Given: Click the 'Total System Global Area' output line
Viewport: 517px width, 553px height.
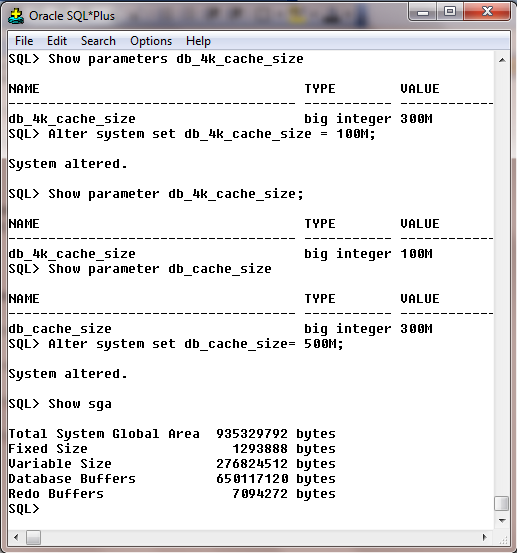Looking at the screenshot, I should coord(172,434).
